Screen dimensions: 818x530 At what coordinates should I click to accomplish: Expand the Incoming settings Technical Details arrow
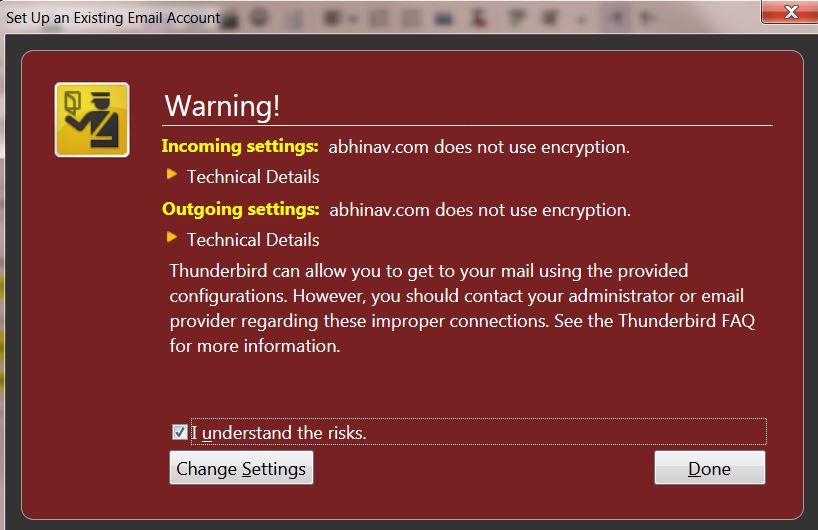[x=172, y=175]
